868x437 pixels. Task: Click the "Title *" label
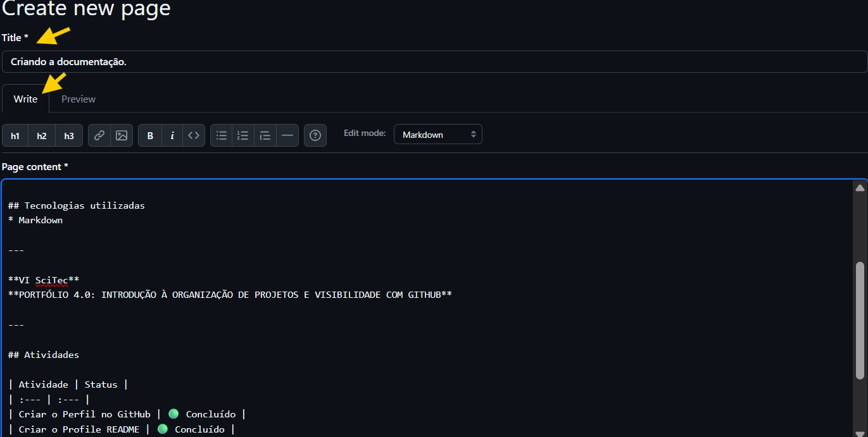15,37
